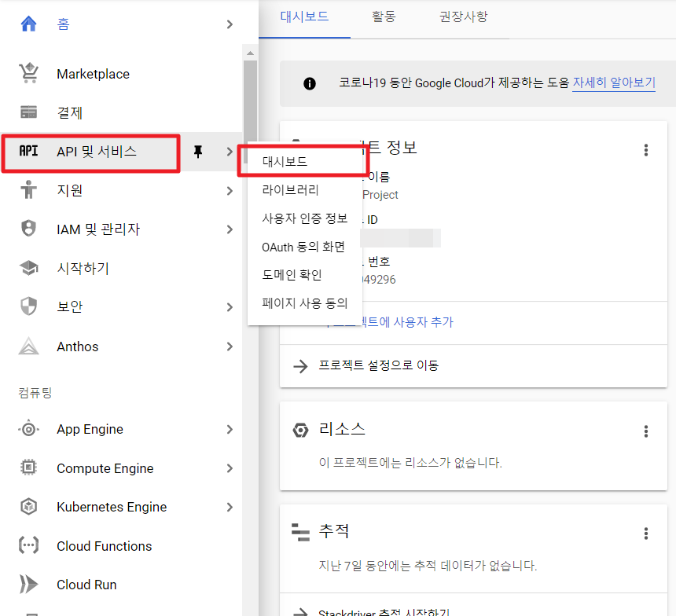Open the 리소스 card three-dot menu
The height and width of the screenshot is (616, 676).
[646, 431]
